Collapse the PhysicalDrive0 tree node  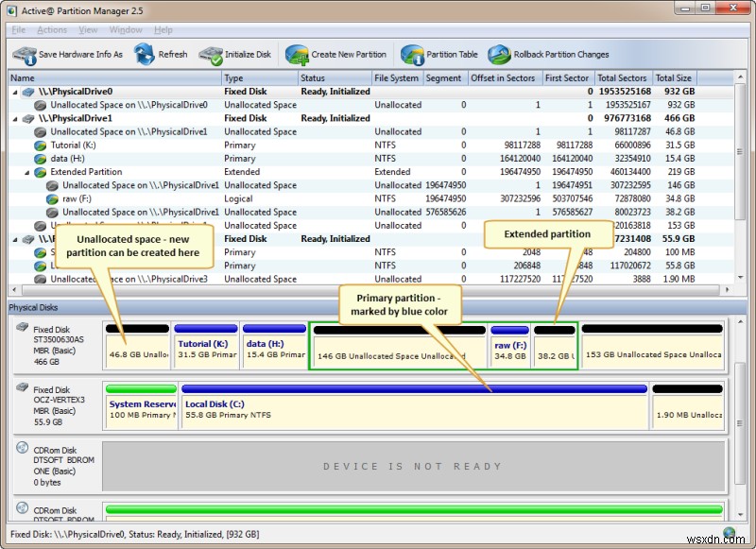15,92
